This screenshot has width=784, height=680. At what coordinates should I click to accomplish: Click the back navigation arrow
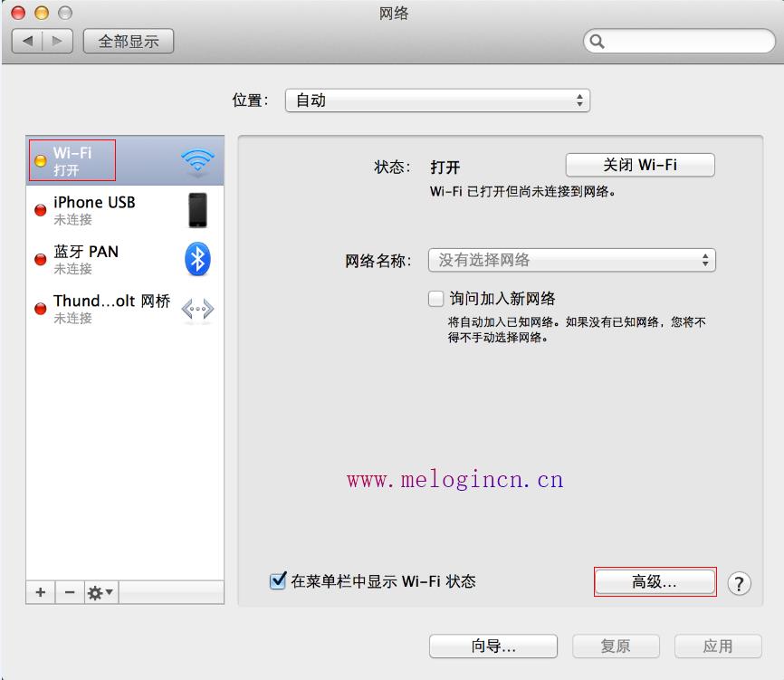click(x=27, y=41)
